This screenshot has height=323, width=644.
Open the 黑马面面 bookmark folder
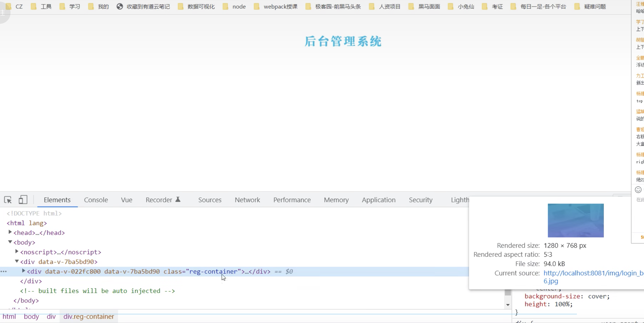(x=424, y=6)
